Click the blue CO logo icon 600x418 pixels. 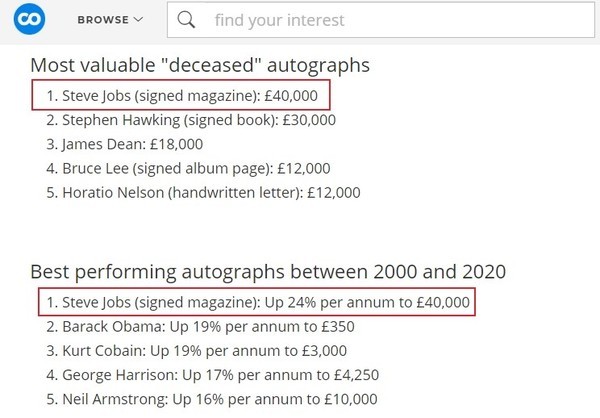tap(29, 19)
